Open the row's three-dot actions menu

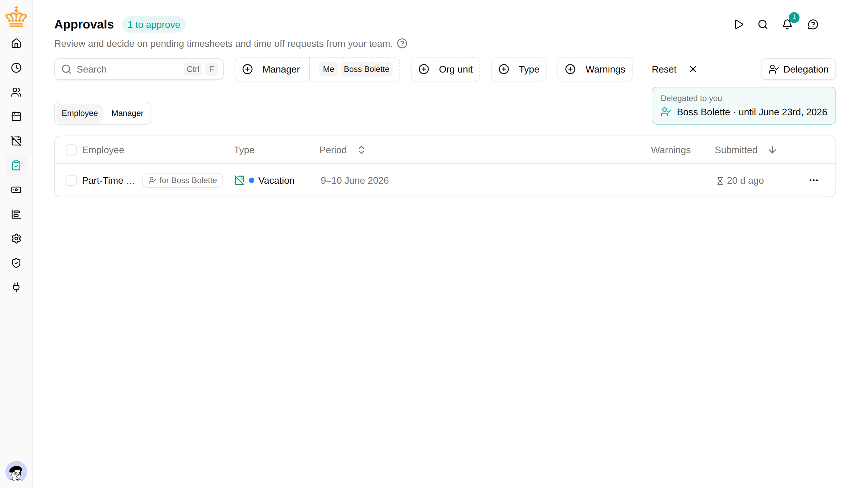click(814, 180)
